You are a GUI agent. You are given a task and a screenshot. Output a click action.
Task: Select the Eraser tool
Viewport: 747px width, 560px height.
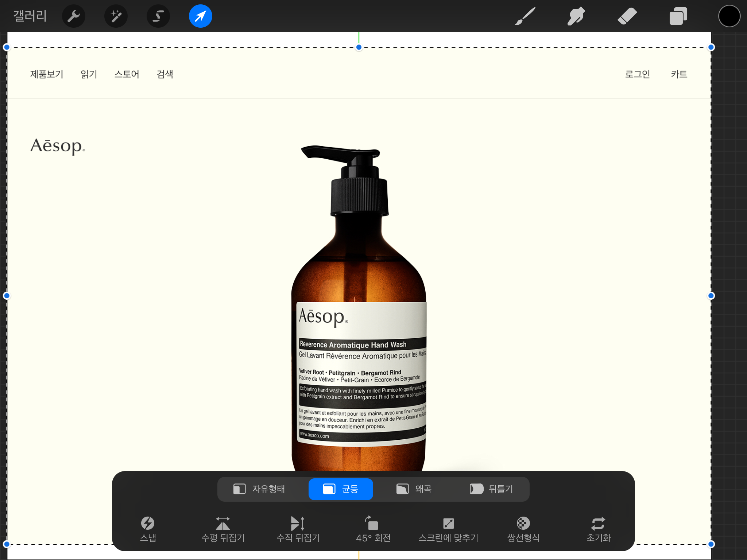click(x=627, y=16)
